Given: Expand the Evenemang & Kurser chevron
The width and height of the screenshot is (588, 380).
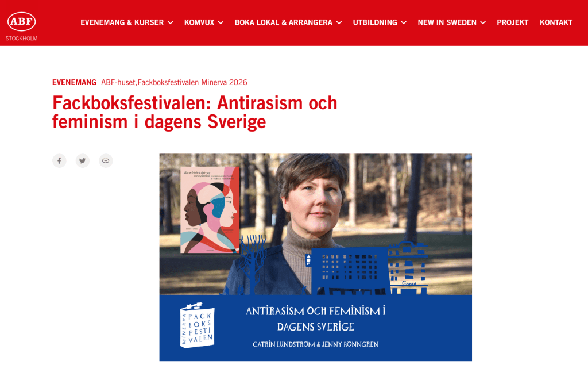Looking at the screenshot, I should click(x=170, y=22).
